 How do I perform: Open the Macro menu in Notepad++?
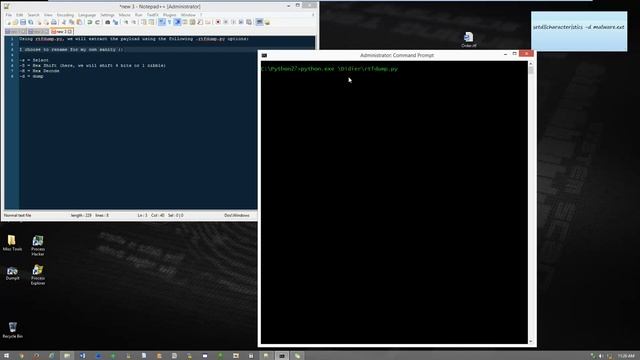tap(124, 15)
